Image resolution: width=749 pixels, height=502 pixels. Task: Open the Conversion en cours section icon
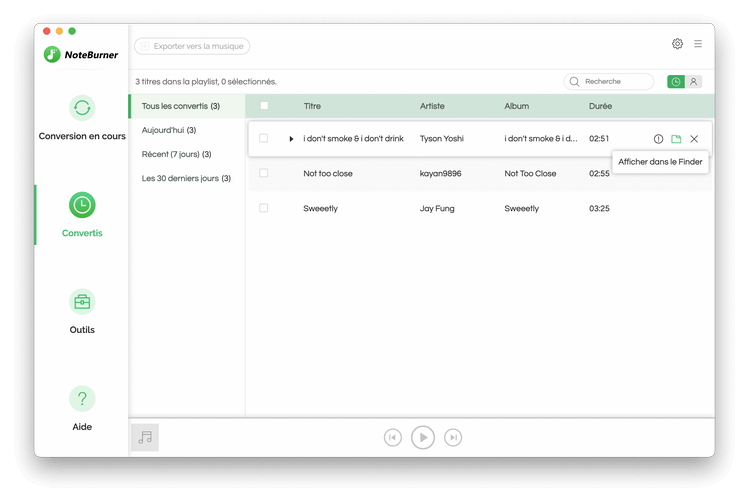(82, 108)
